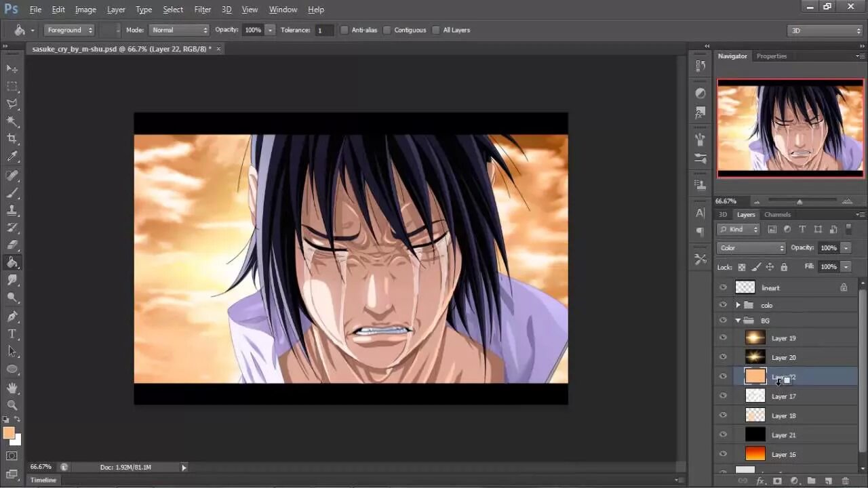Click the Tolerance input field
The height and width of the screenshot is (488, 868).
pyautogui.click(x=325, y=30)
